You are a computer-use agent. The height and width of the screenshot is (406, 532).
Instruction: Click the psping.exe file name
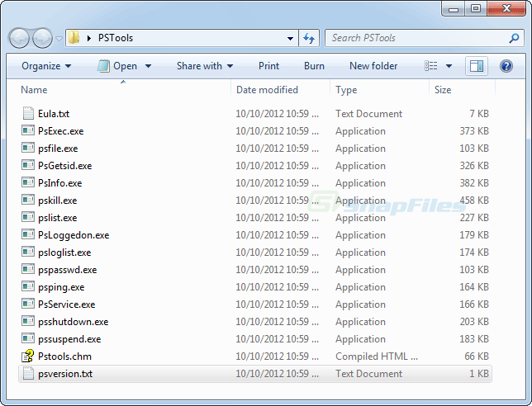61,287
